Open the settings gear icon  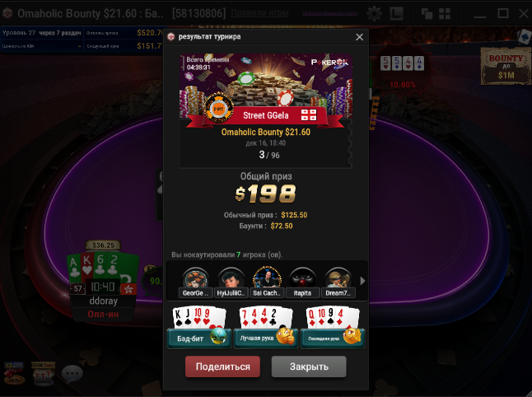(374, 14)
